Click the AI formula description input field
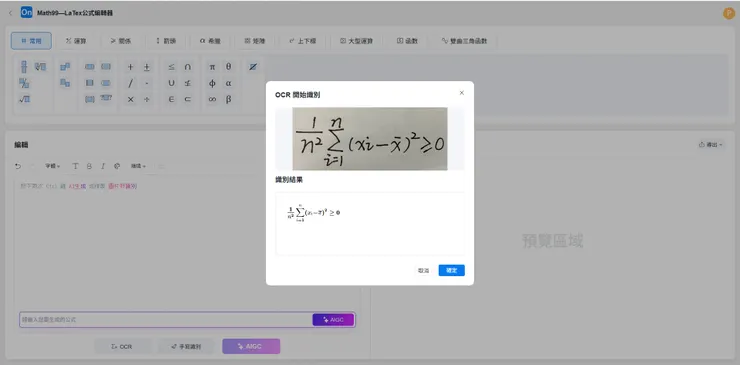Viewport: 740px width, 365px height. (166, 320)
